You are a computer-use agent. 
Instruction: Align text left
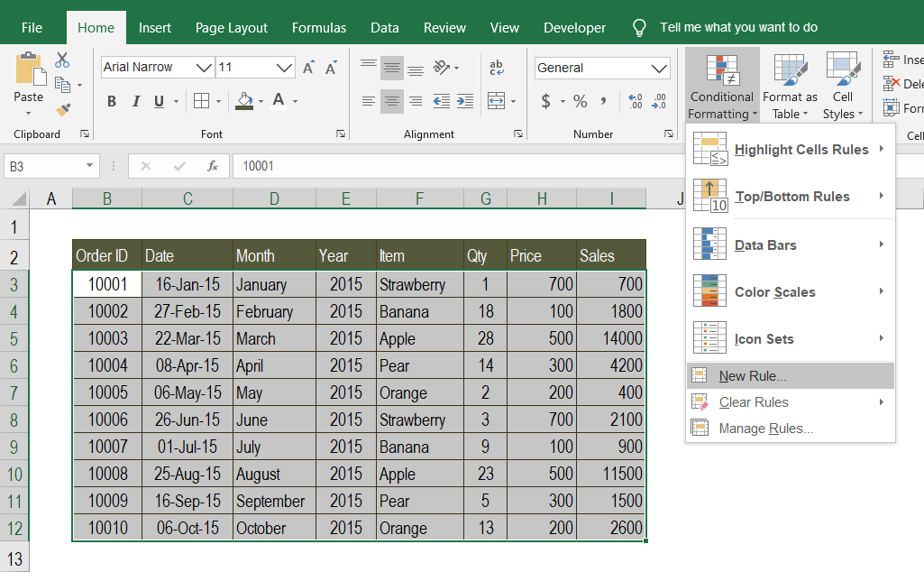pos(369,101)
